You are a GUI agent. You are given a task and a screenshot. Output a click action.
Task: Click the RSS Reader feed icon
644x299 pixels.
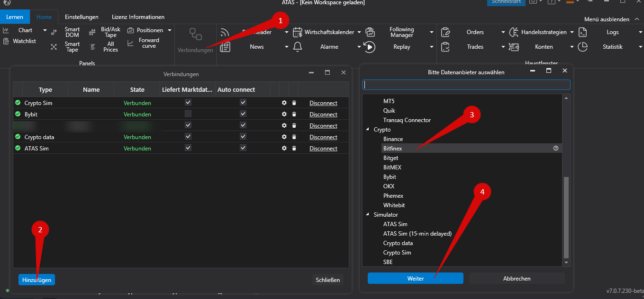click(225, 32)
